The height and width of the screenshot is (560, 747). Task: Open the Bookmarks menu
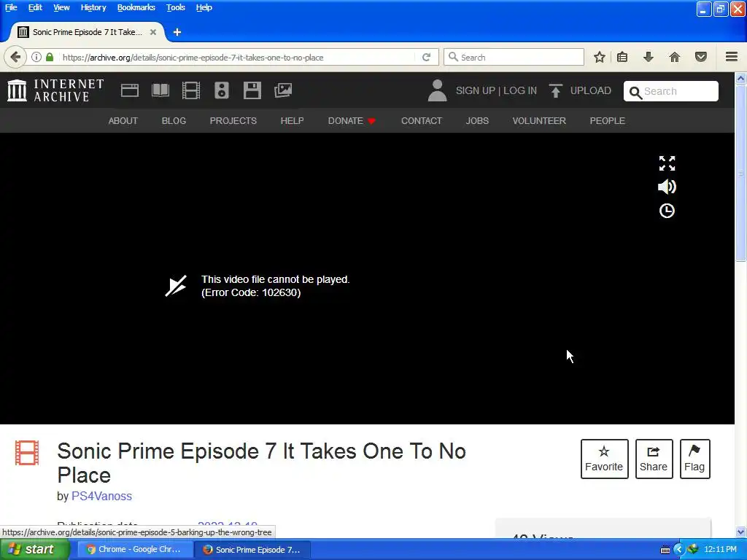coord(136,7)
